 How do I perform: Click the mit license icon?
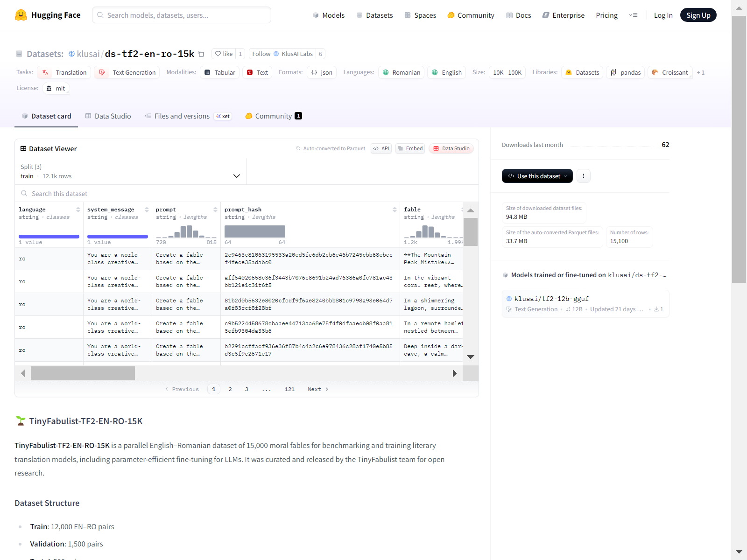49,88
